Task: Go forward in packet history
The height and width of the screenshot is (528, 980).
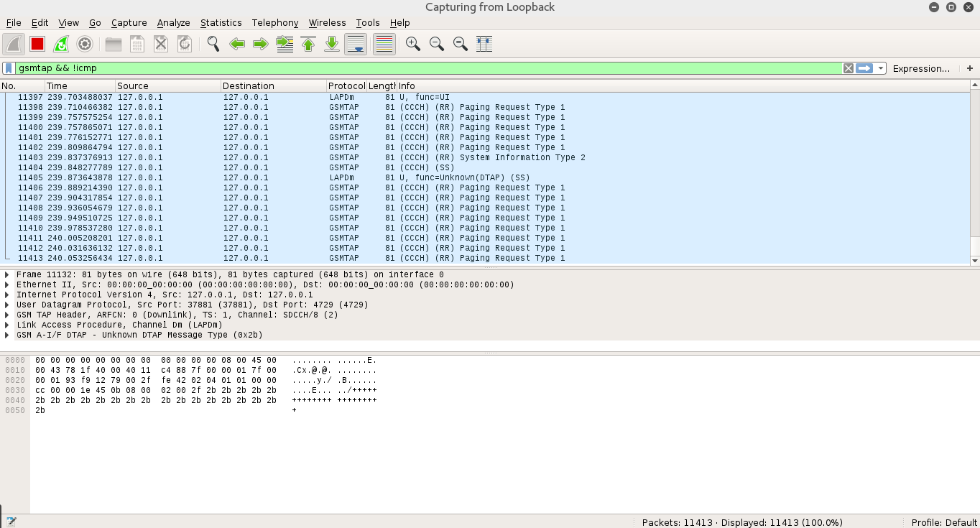Action: 261,44
